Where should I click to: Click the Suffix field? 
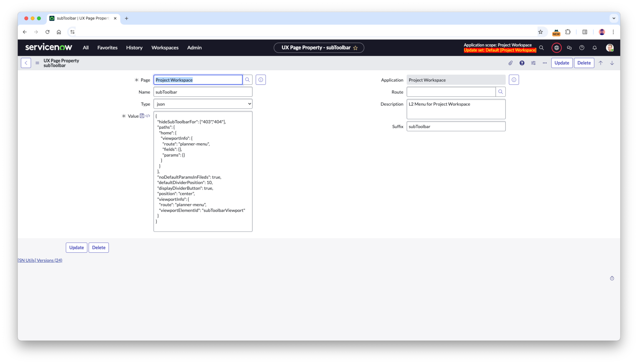(x=456, y=126)
